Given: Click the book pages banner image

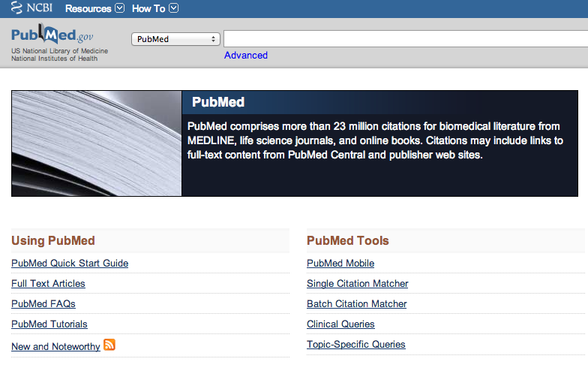Looking at the screenshot, I should (x=97, y=143).
